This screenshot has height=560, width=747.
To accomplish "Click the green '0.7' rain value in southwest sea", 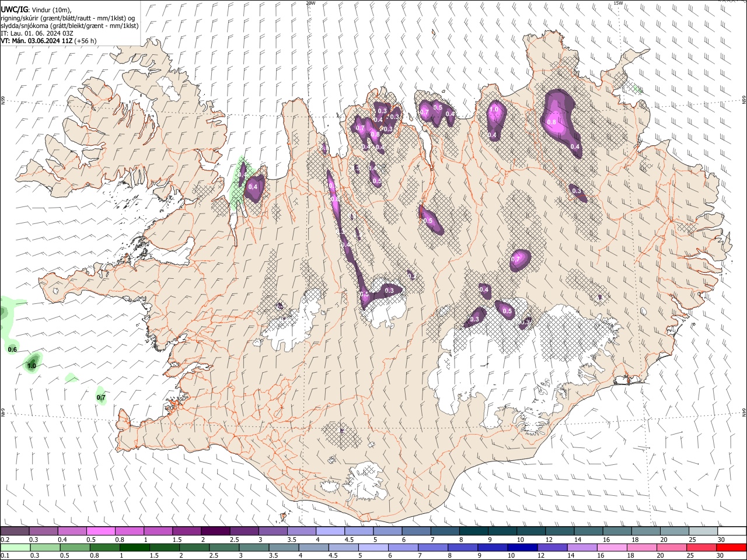I will (x=101, y=398).
